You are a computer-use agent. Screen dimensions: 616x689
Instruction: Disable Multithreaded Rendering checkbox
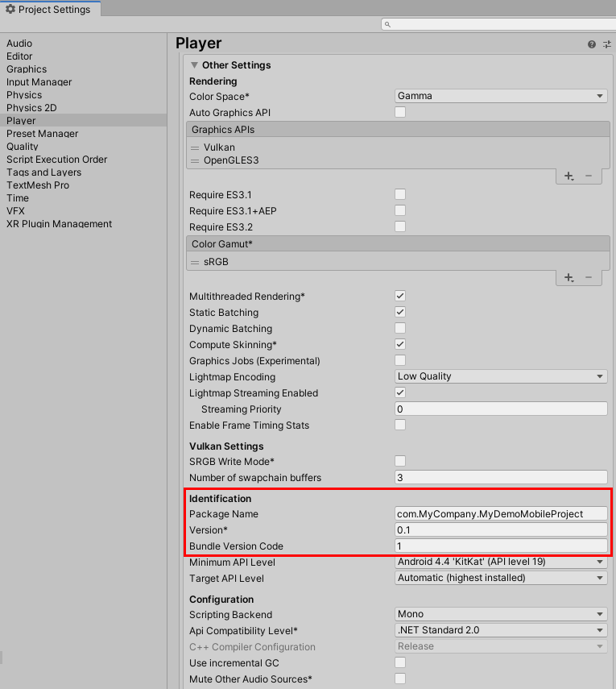pos(400,297)
